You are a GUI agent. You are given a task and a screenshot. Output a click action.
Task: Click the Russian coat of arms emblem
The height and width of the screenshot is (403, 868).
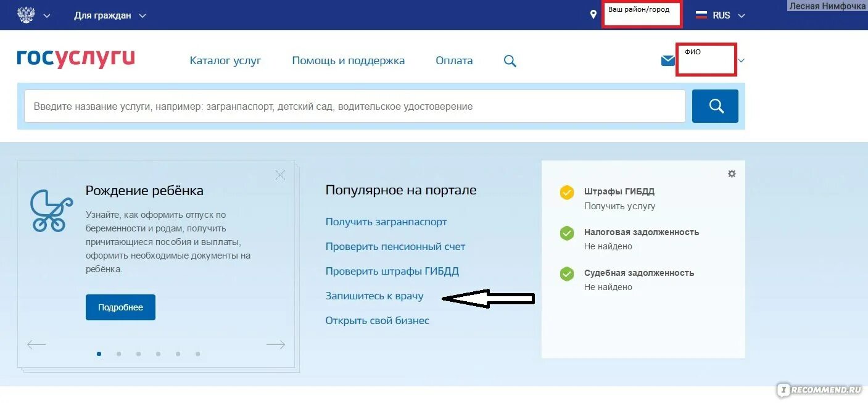pos(26,15)
